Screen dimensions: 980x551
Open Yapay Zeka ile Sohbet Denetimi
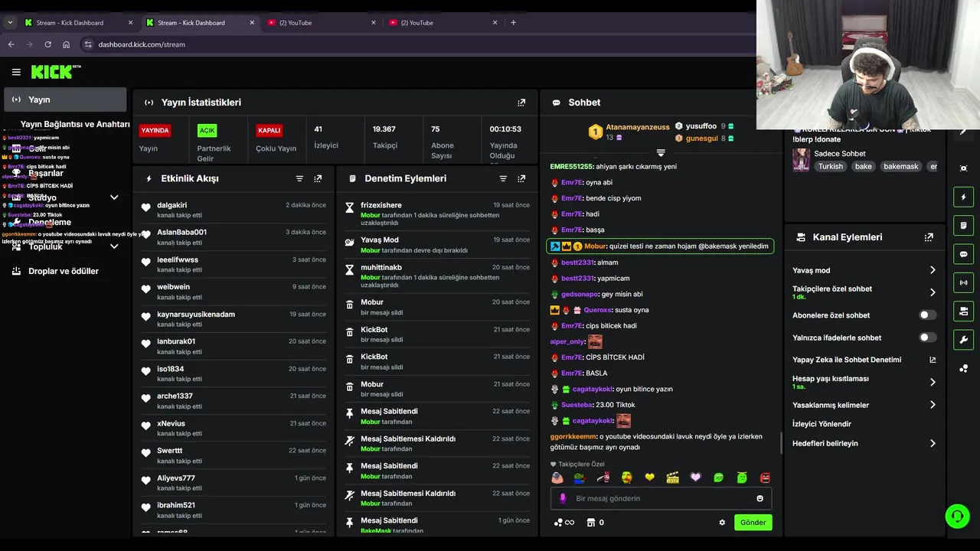(x=864, y=360)
